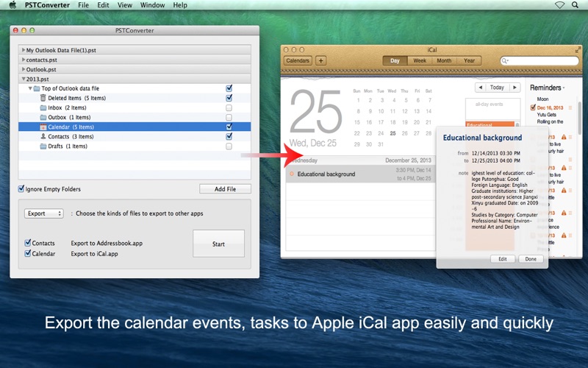The height and width of the screenshot is (368, 588).
Task: Click the search magnifier in iCal search field
Action: tap(505, 61)
